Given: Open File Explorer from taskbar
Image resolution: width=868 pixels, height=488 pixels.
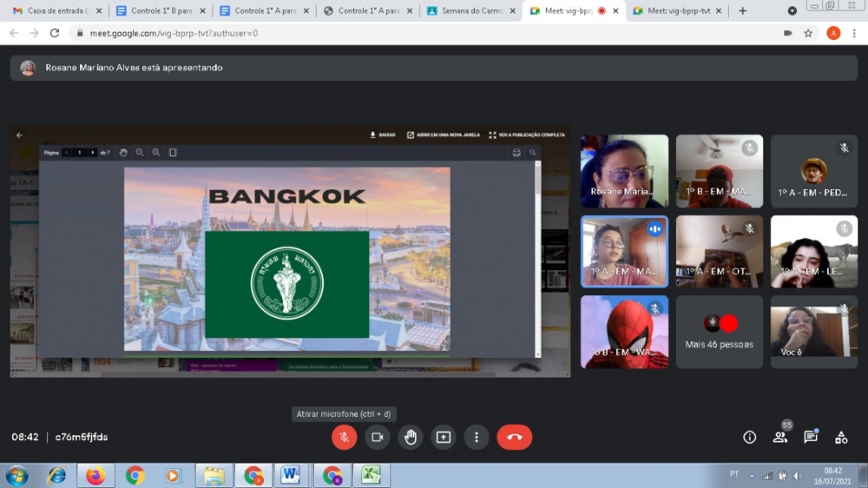Looking at the screenshot, I should 214,476.
